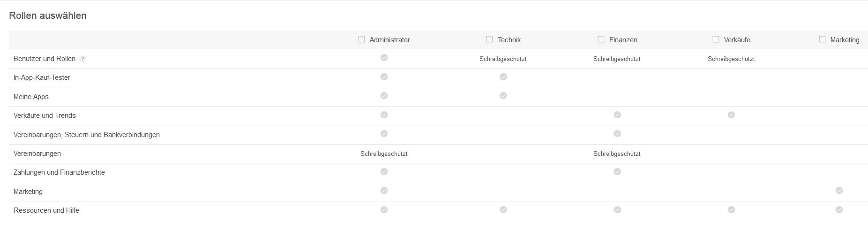Click the Zahlungen und Finanzberichte row label
Viewport: 868px width, 239px height.
click(59, 172)
